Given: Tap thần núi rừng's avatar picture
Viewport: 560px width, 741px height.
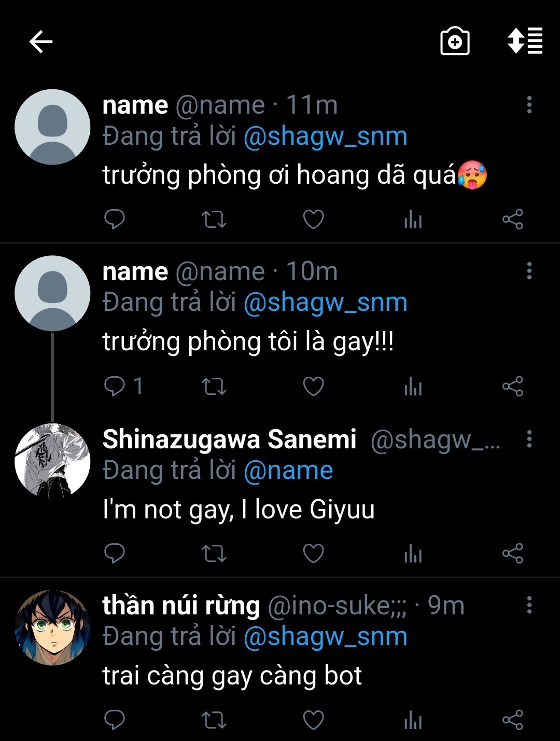Looking at the screenshot, I should coord(52,627).
